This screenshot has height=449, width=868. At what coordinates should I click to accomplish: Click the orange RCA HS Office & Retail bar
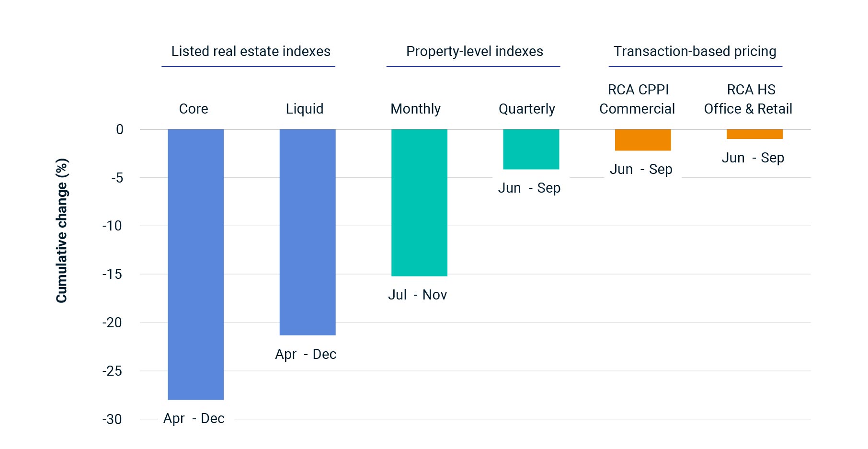tap(754, 134)
